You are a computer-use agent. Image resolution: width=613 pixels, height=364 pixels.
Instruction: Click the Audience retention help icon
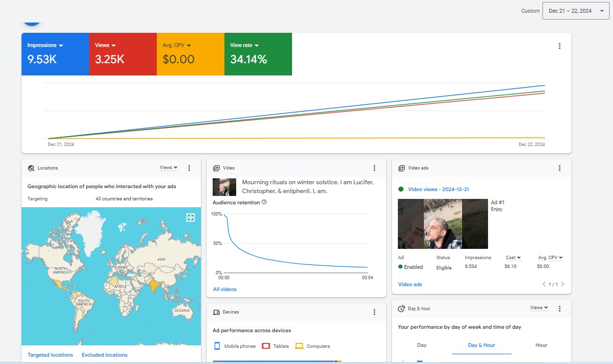(x=264, y=202)
